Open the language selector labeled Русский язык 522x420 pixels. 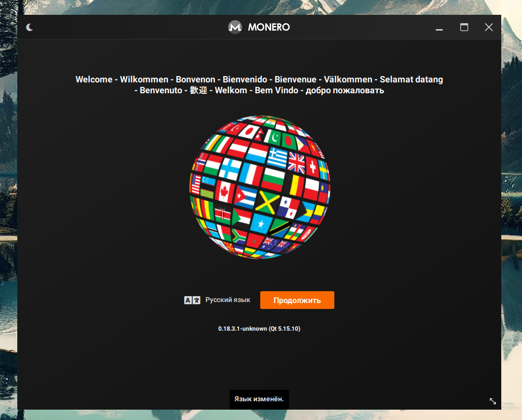point(228,300)
